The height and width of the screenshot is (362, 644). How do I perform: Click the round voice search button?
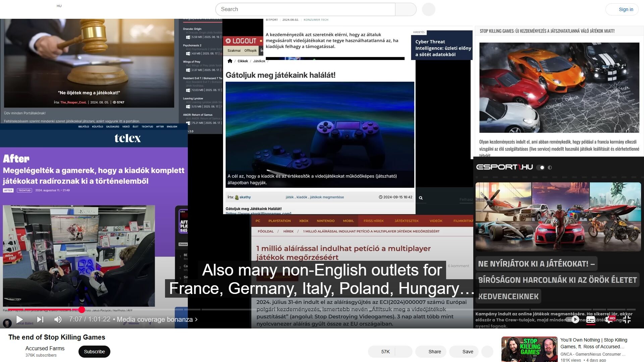click(428, 9)
